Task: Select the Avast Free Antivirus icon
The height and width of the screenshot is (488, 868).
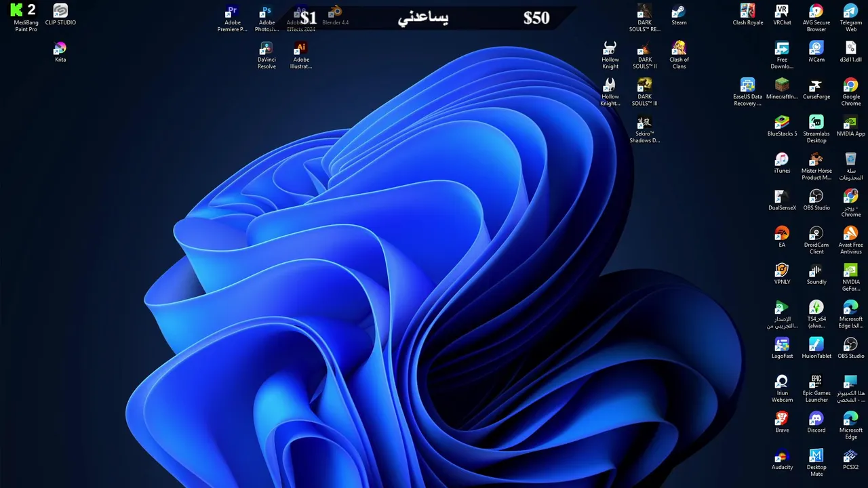Action: click(851, 241)
